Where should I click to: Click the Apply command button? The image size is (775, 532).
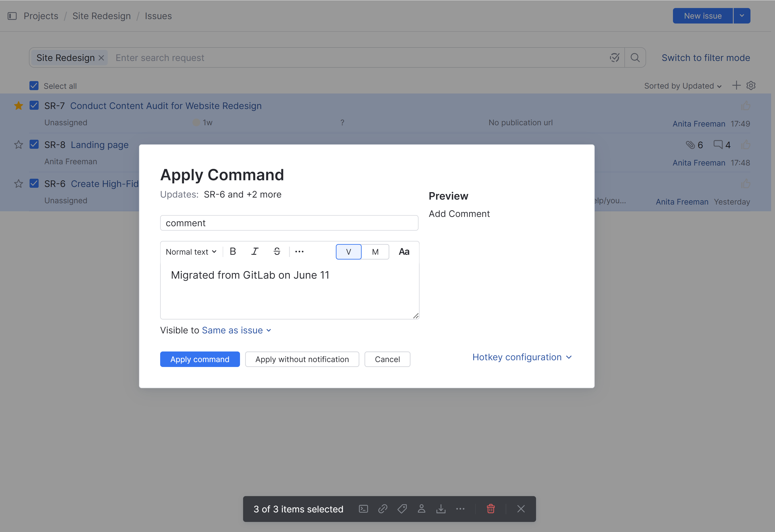200,359
